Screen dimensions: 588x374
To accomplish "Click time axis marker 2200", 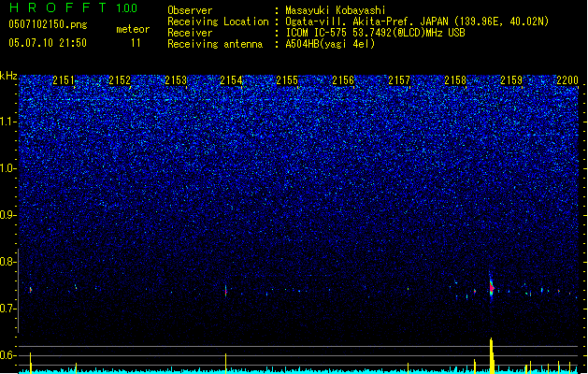I will click(567, 79).
